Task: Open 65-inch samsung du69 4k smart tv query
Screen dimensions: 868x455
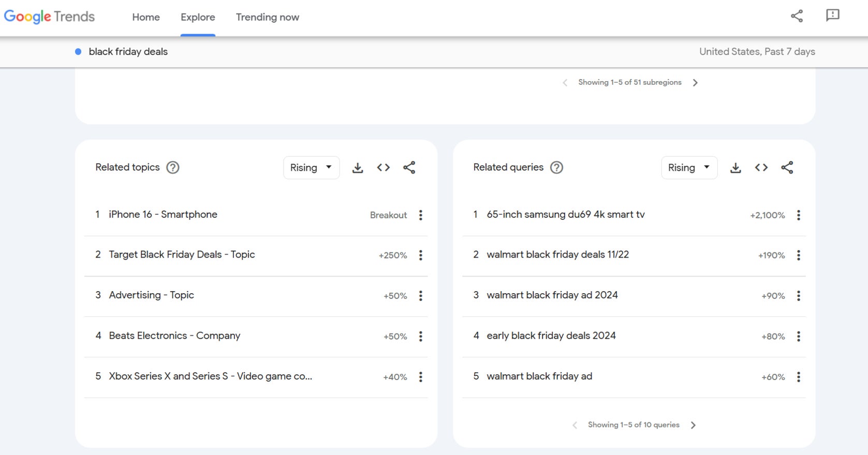Action: coord(566,215)
